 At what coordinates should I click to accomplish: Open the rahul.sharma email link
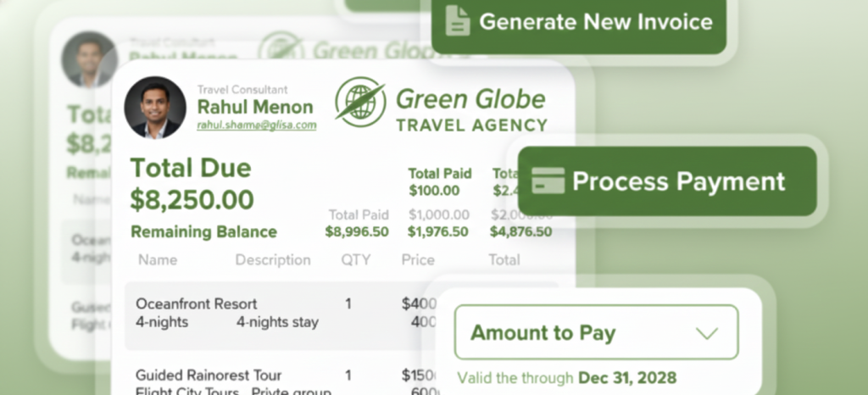pos(256,125)
